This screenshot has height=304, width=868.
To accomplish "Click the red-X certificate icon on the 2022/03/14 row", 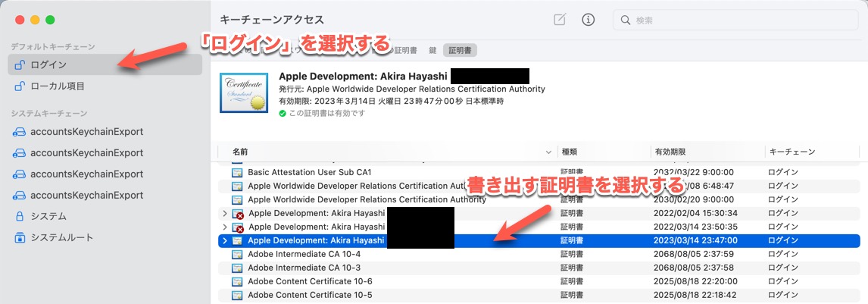I will pos(238,227).
